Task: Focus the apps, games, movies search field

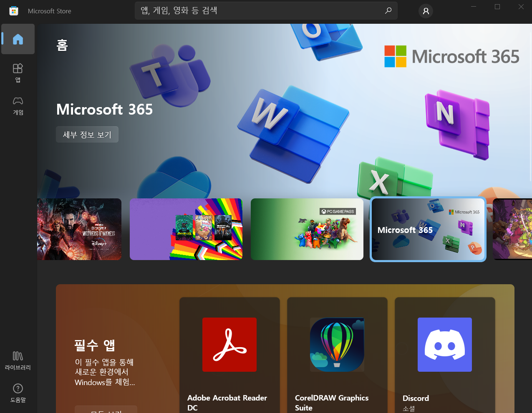Action: pyautogui.click(x=266, y=11)
